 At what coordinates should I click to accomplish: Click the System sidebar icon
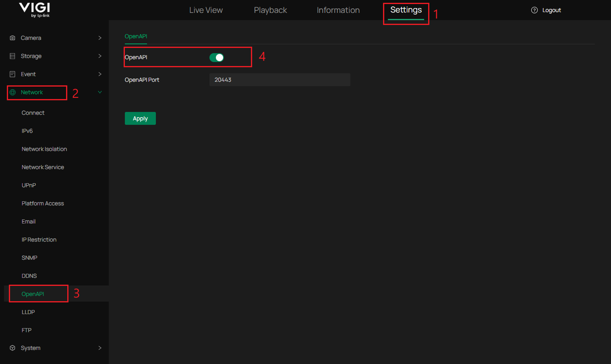[12, 348]
